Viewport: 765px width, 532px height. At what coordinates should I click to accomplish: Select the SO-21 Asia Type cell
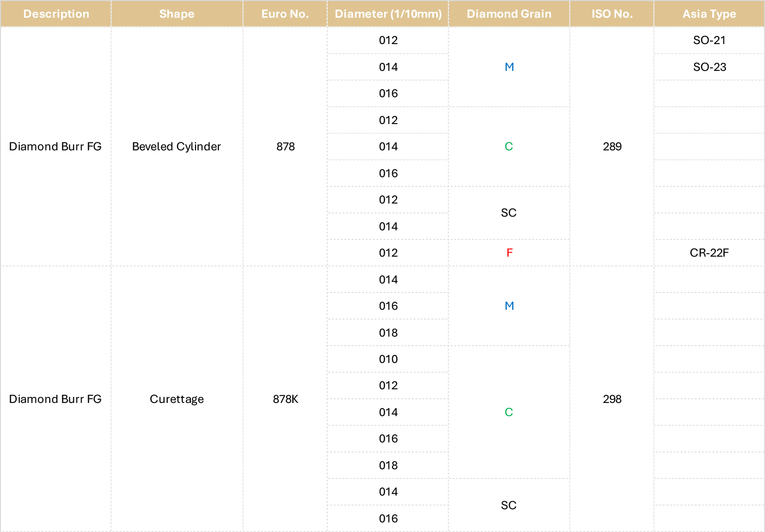coord(709,40)
